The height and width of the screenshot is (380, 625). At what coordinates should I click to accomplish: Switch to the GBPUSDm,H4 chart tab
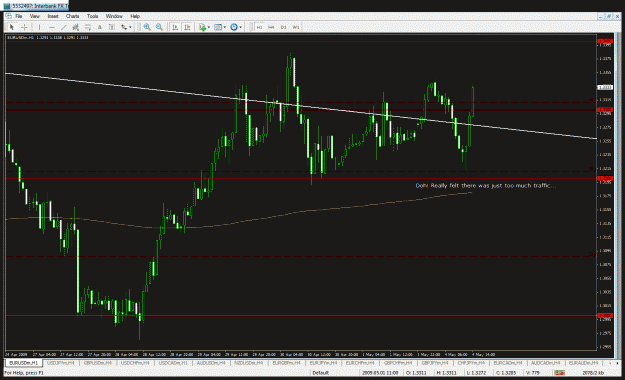coord(98,363)
